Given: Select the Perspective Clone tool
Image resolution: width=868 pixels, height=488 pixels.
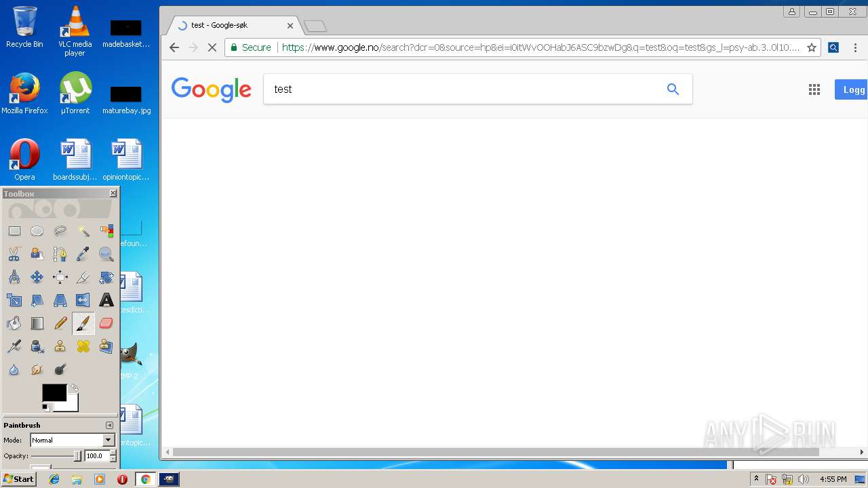Looking at the screenshot, I should pyautogui.click(x=106, y=346).
